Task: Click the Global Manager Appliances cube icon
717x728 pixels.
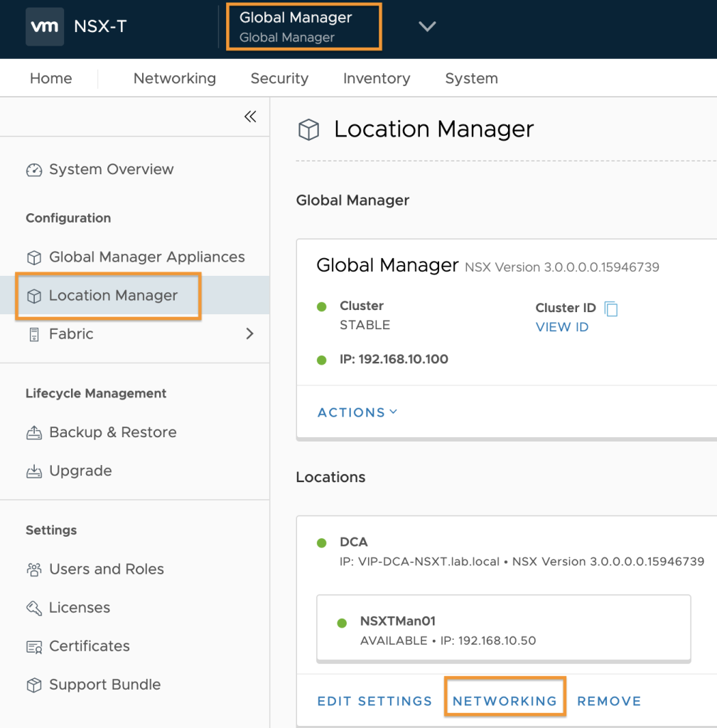Action: [34, 257]
